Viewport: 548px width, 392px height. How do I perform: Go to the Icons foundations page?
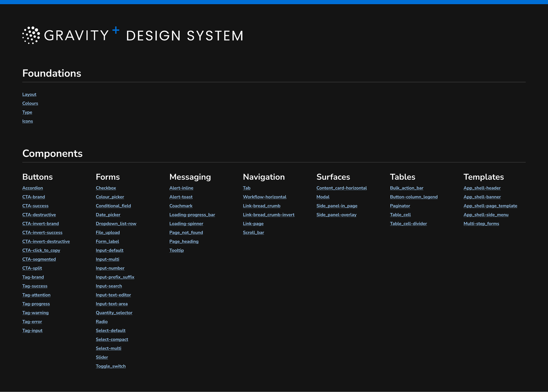[27, 121]
